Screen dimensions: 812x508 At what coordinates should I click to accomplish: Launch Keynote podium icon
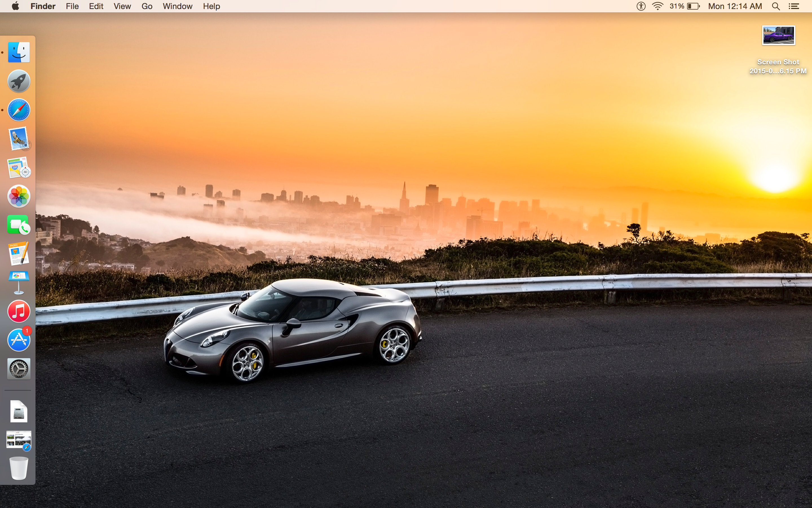point(19,283)
